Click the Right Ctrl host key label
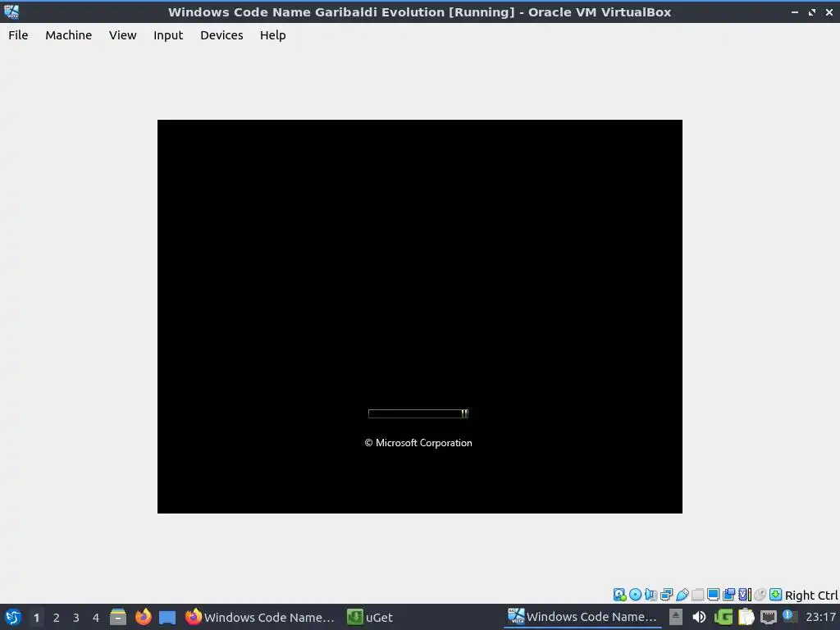This screenshot has height=630, width=840. (811, 596)
